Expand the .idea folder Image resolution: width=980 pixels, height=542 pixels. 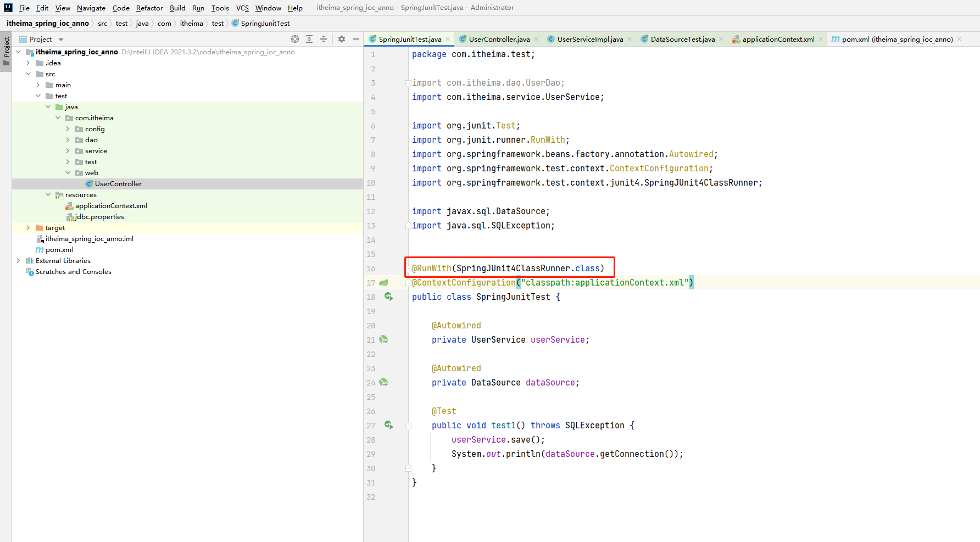(29, 63)
